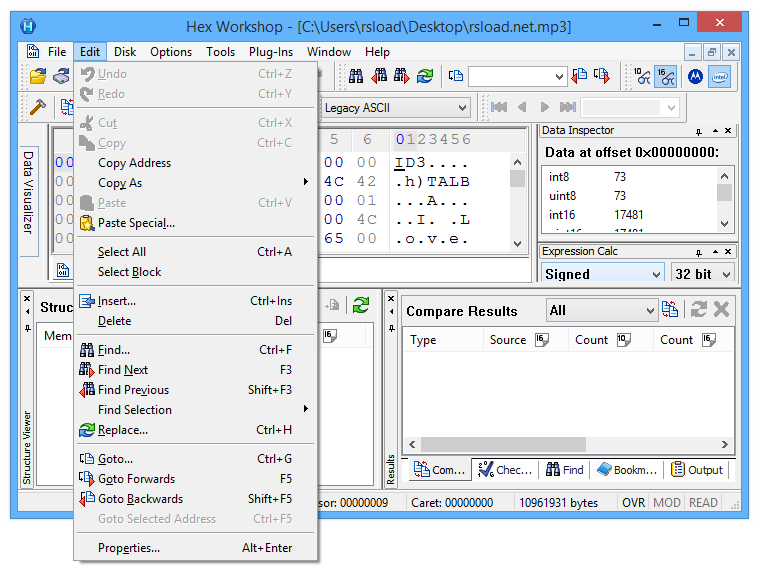This screenshot has height=583, width=761.
Task: Select Intel byte order icon
Action: coord(719,76)
